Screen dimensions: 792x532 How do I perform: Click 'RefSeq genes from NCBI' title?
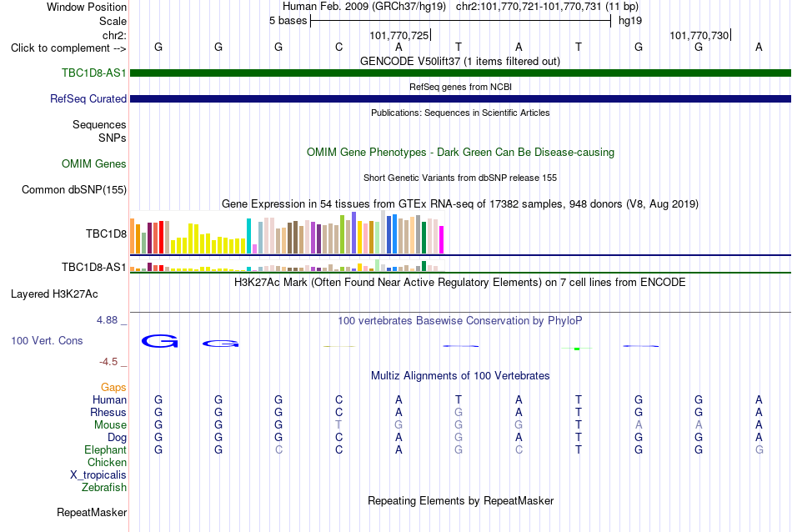(461, 87)
